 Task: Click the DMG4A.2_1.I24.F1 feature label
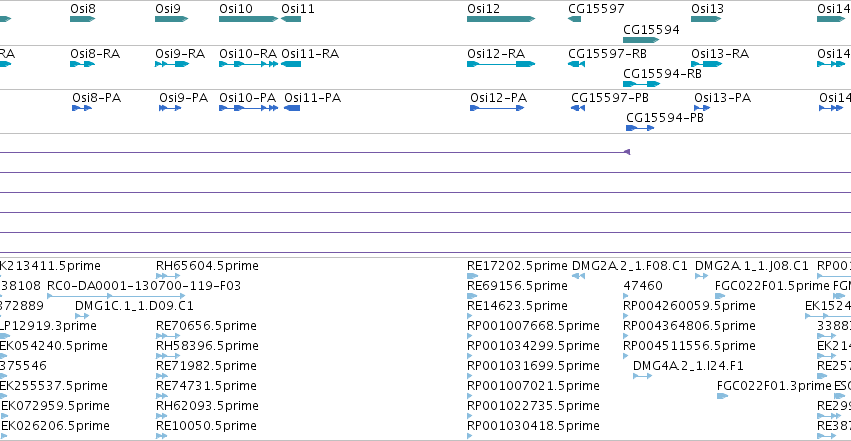click(x=688, y=366)
